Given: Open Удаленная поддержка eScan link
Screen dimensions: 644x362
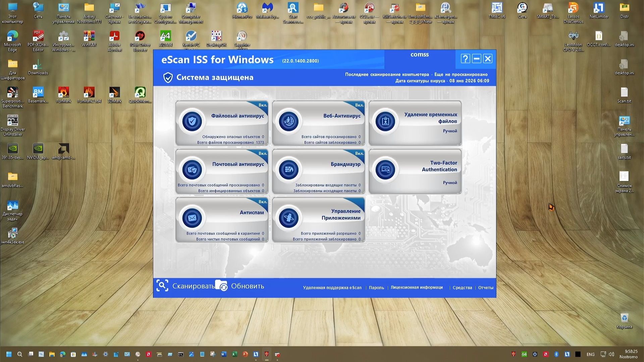Looking at the screenshot, I should (332, 287).
